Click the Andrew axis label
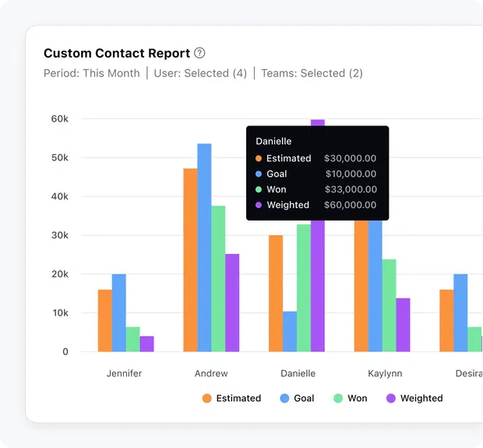Viewport: 483px width, 448px height. pos(211,373)
